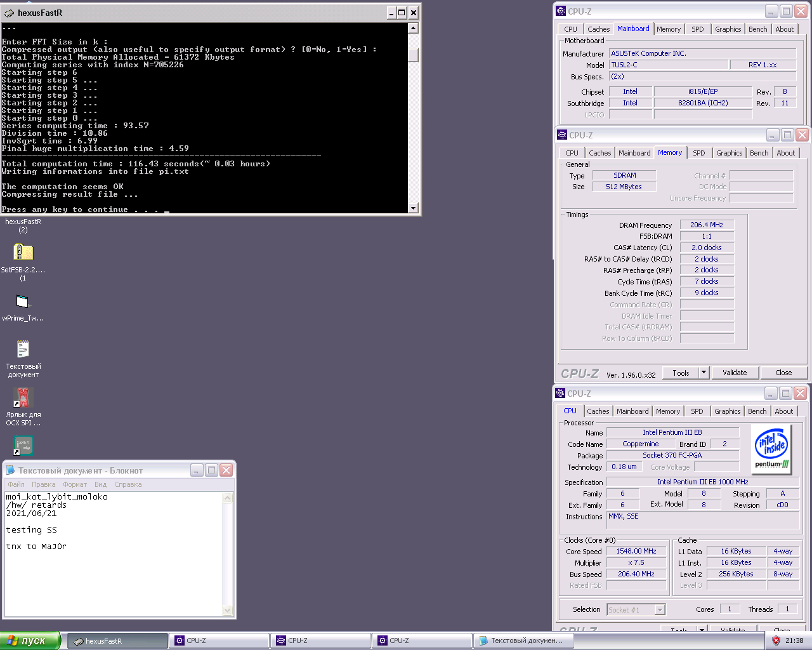Click the i815/E/EP chipset value

tap(703, 91)
